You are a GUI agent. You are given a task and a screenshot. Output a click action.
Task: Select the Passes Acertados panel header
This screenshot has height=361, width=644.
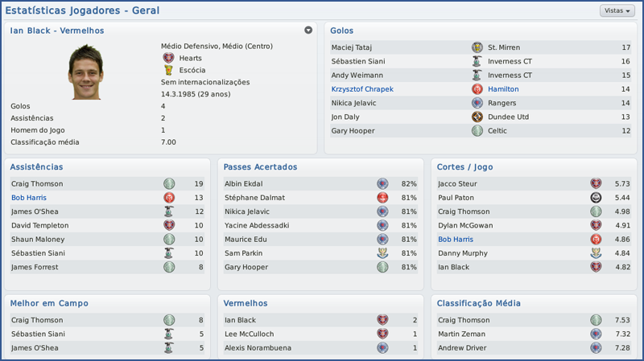click(260, 167)
